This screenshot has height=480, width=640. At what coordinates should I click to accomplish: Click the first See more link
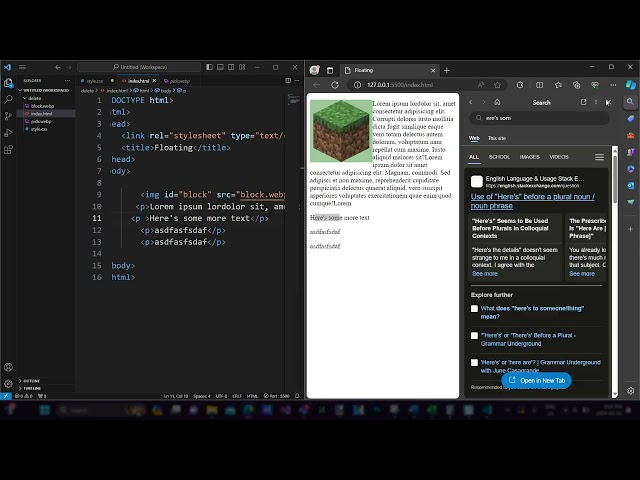(484, 273)
